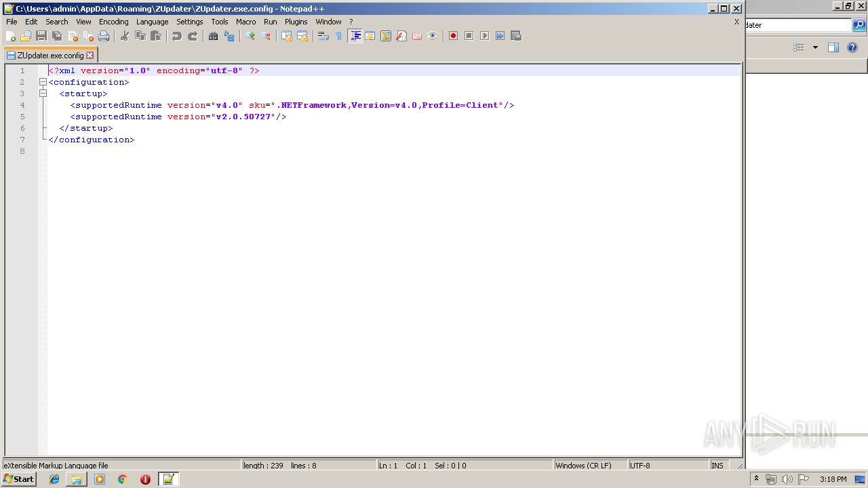Image resolution: width=868 pixels, height=488 pixels.
Task: Open Explorer help question mark icon
Action: [853, 47]
